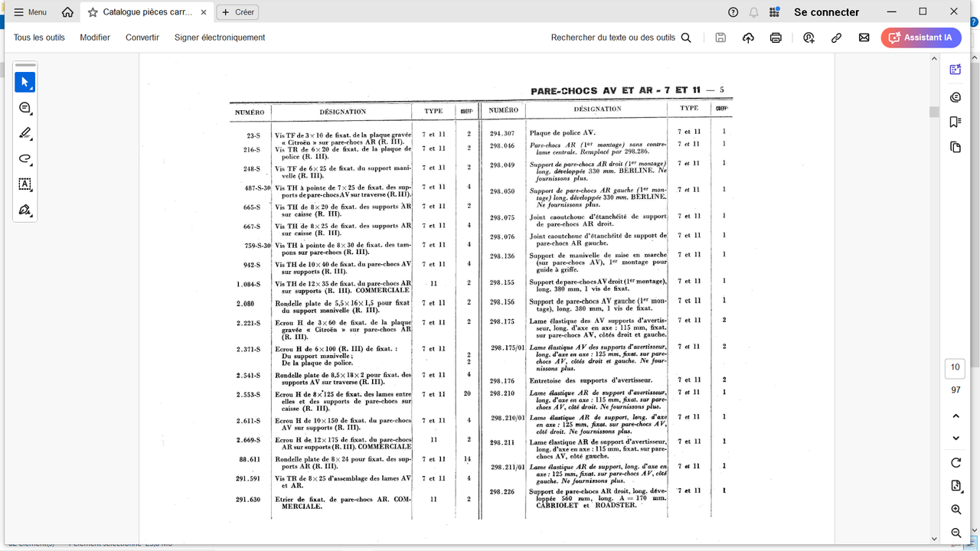Click part number 216-S
980x551 pixels.
click(252, 150)
